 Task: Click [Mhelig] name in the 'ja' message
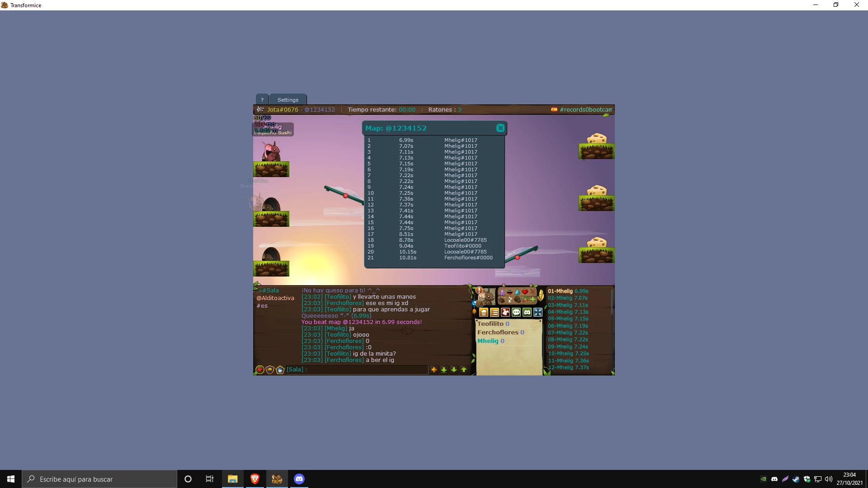coord(336,328)
